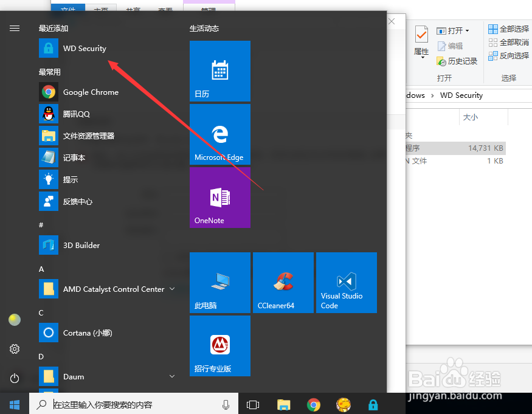The height and width of the screenshot is (414, 532).
Task: Click the # section header in app list
Action: coord(41,225)
